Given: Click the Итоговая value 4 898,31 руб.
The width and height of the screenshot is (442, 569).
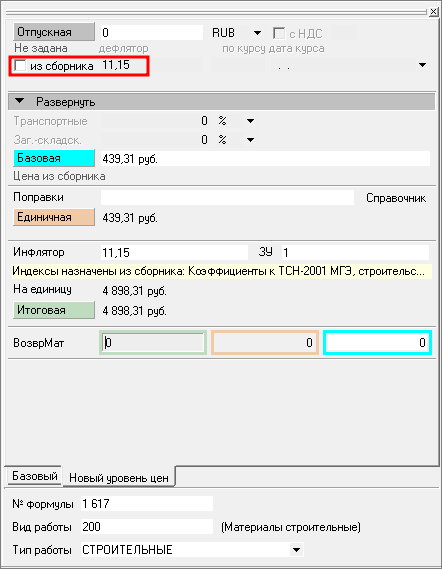Looking at the screenshot, I should point(135,311).
